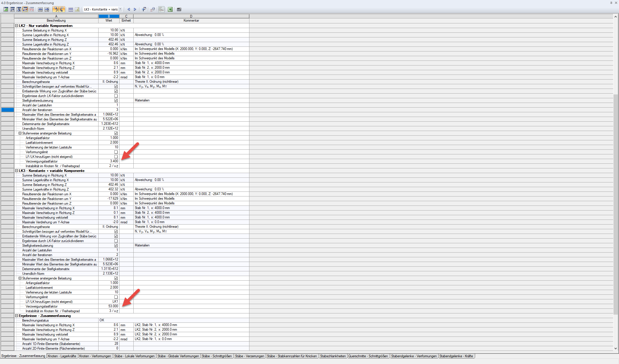Click the vertical scrollbar down arrow

(x=615, y=349)
